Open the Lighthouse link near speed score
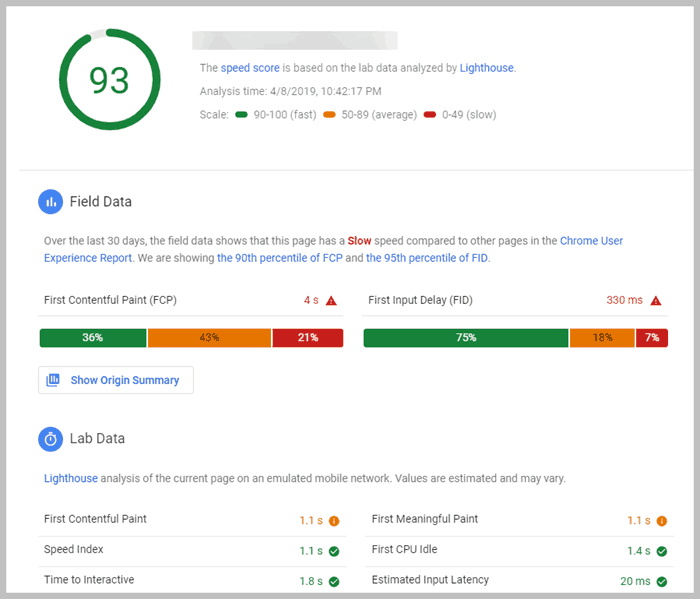 point(486,68)
